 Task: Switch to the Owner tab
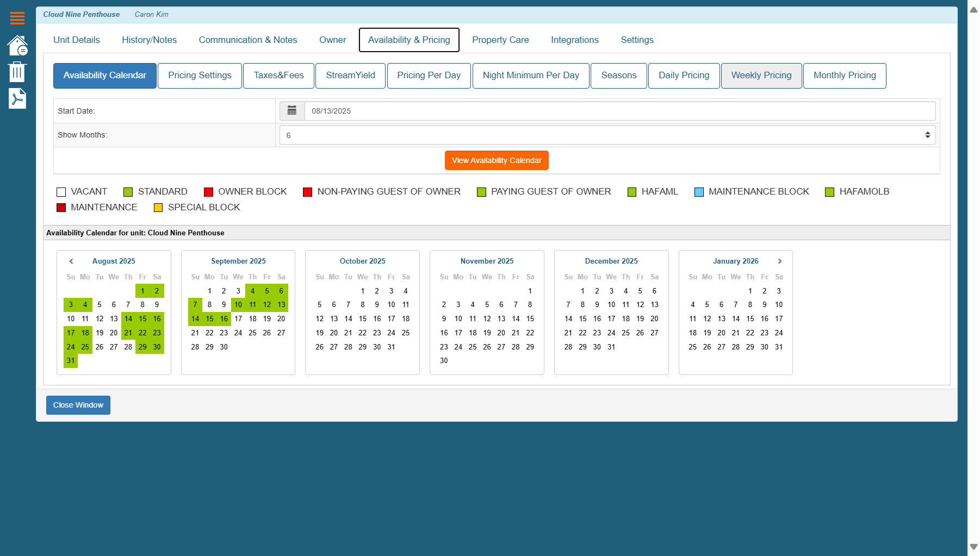pos(333,40)
